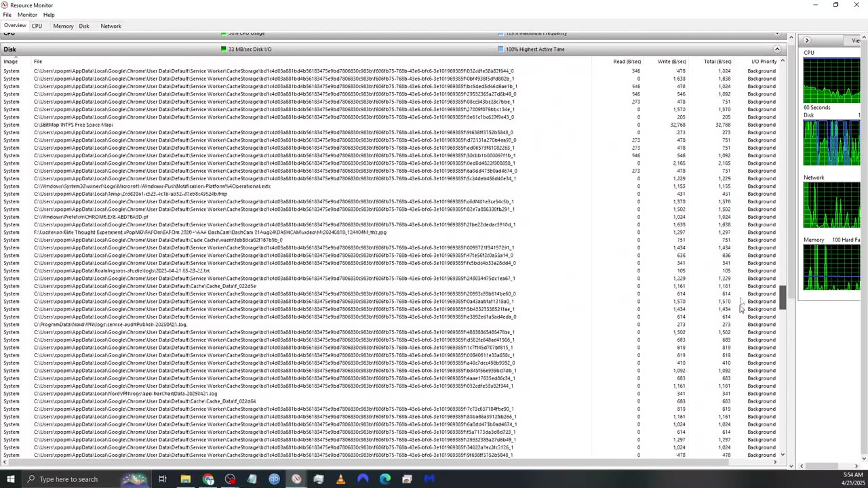Switch to the Memory tab
Viewport: 868px width, 488px height.
tap(63, 26)
